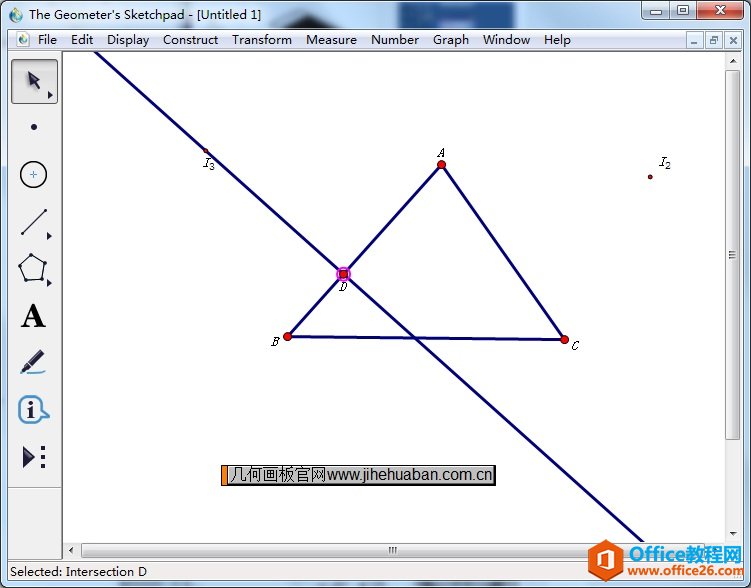Select the Arrow selection tool
The width and height of the screenshot is (751, 588).
pyautogui.click(x=34, y=81)
